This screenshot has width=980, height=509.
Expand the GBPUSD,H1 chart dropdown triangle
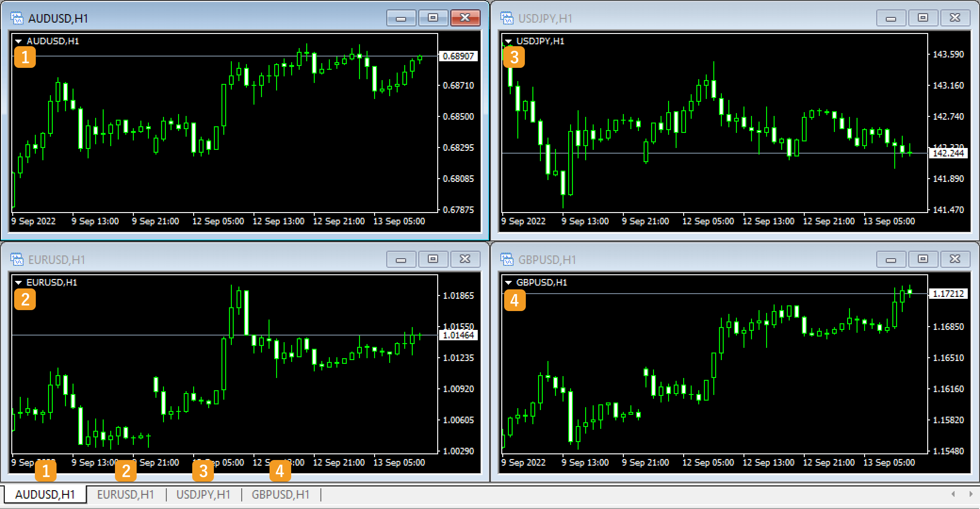pyautogui.click(x=509, y=283)
